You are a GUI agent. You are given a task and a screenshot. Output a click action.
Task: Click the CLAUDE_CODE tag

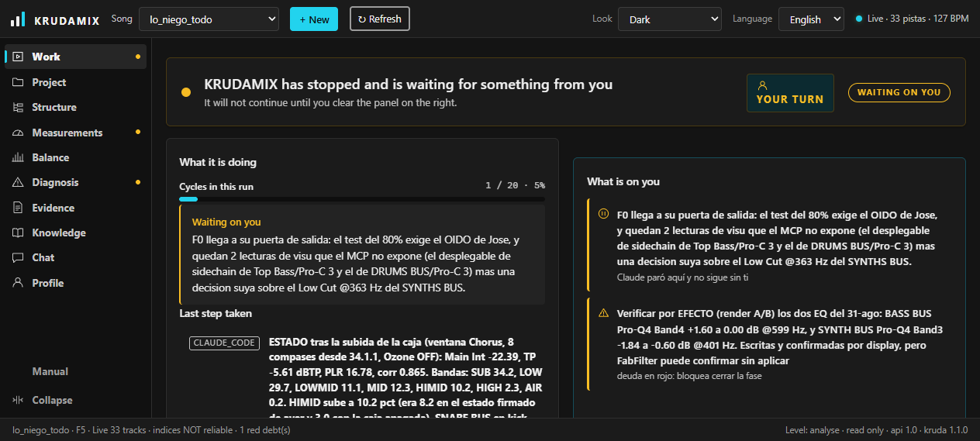[x=224, y=343]
